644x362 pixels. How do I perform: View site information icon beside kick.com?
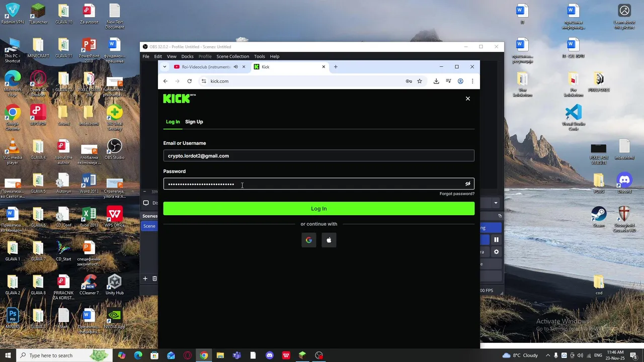click(x=204, y=81)
